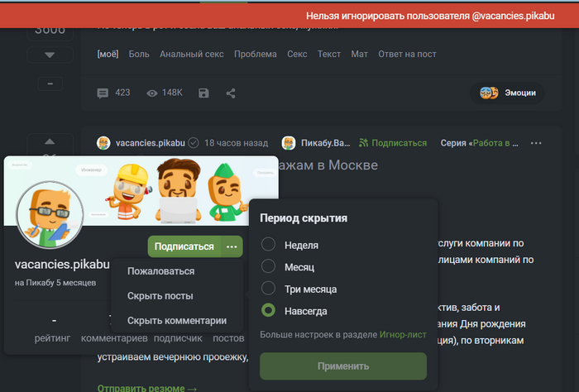
Task: Click the Мат tag
Action: click(x=359, y=55)
